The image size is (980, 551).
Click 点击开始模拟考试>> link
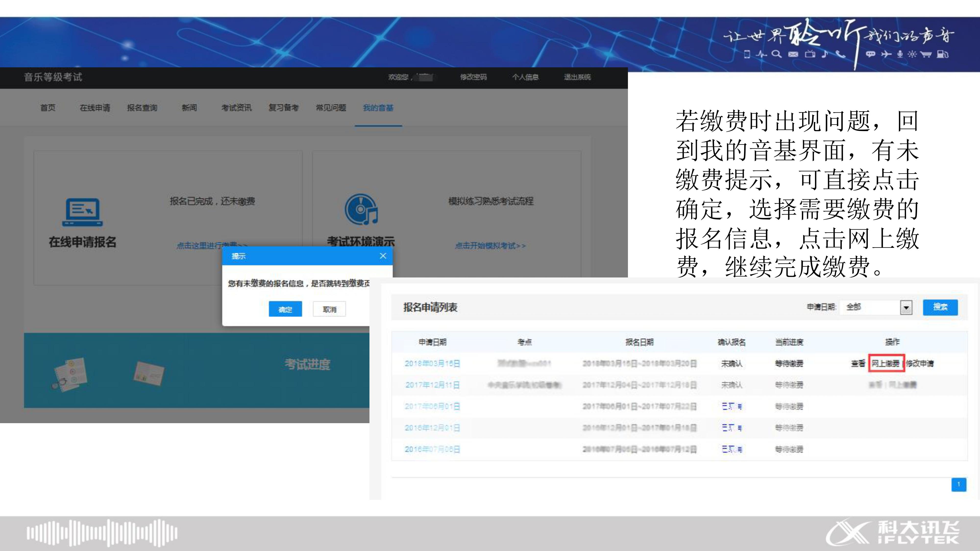pyautogui.click(x=490, y=246)
